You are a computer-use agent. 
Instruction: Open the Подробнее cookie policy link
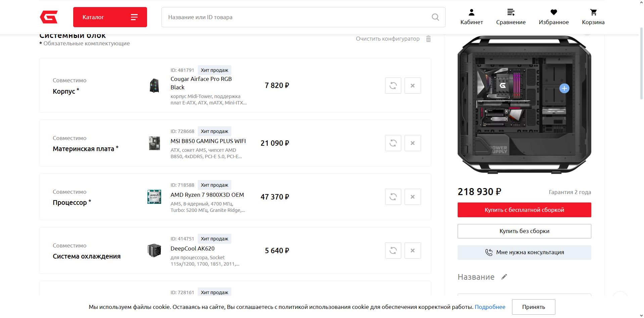[x=490, y=307]
